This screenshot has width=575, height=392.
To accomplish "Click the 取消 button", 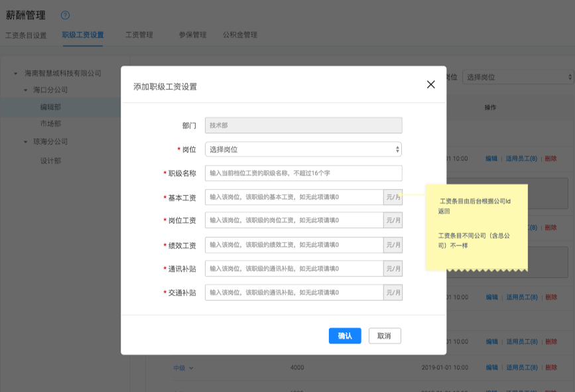I will [385, 336].
